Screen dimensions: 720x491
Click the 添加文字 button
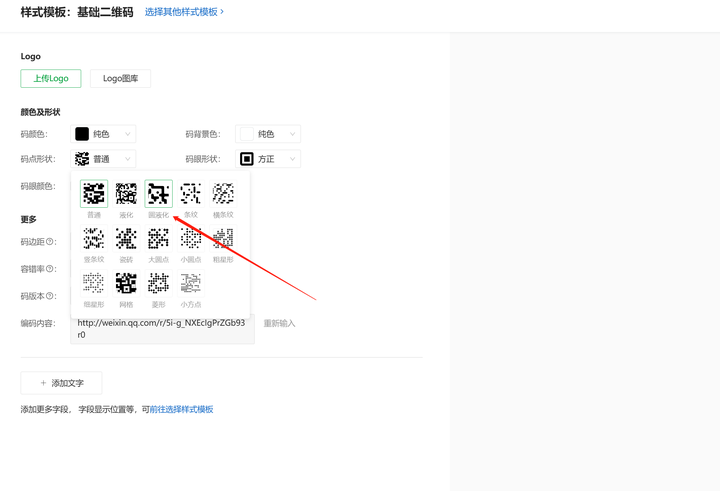tap(62, 383)
